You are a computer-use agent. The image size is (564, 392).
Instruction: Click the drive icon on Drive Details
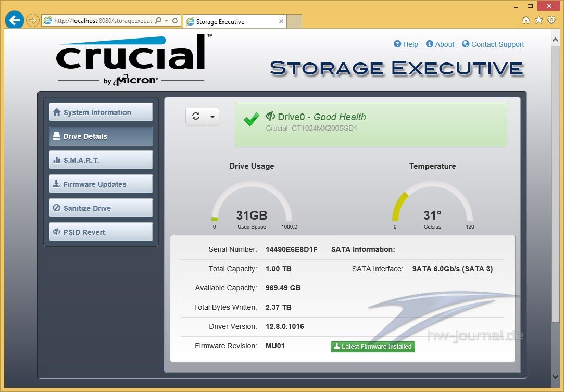[56, 136]
